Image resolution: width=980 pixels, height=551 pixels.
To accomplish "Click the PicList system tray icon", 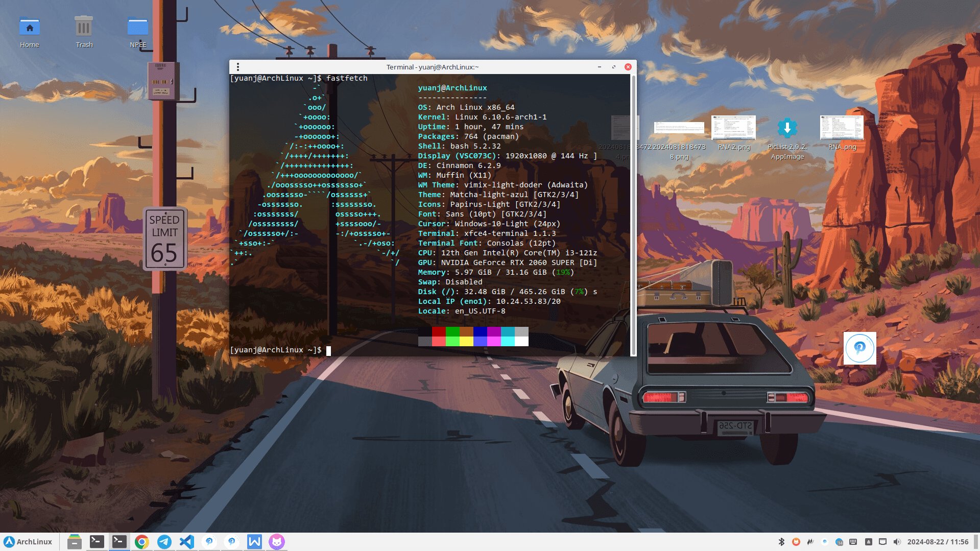I will (x=825, y=542).
